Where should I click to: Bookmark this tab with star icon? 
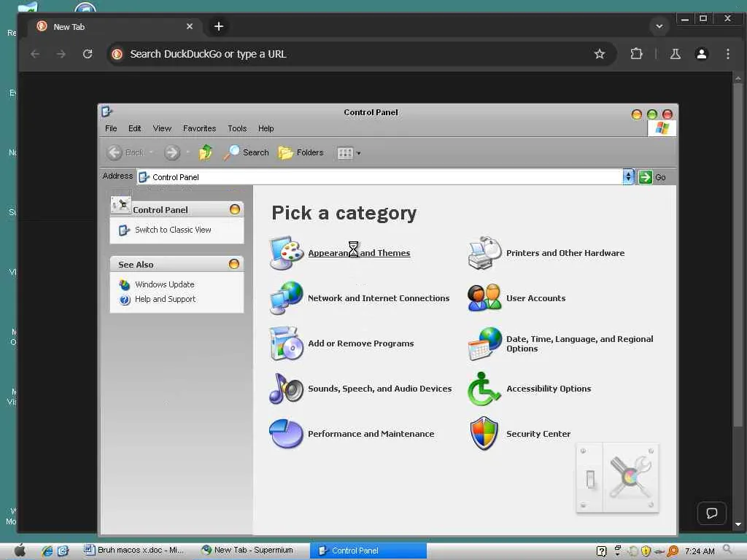tap(600, 54)
